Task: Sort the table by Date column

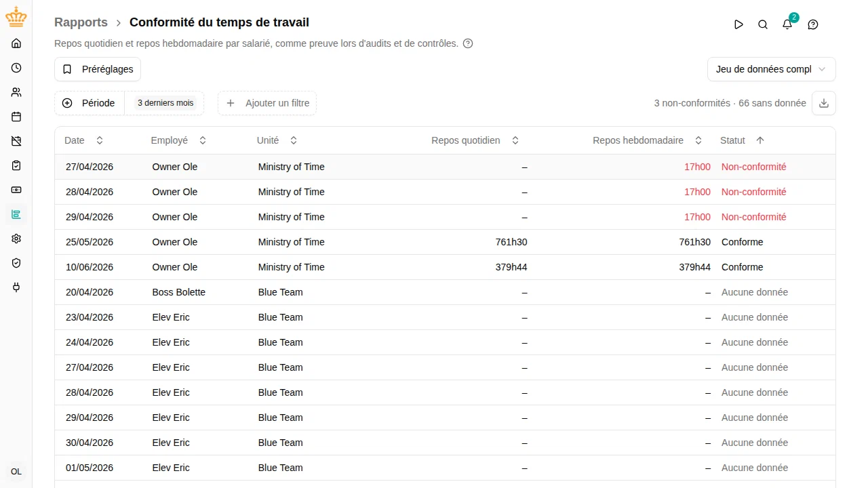Action: [x=84, y=140]
